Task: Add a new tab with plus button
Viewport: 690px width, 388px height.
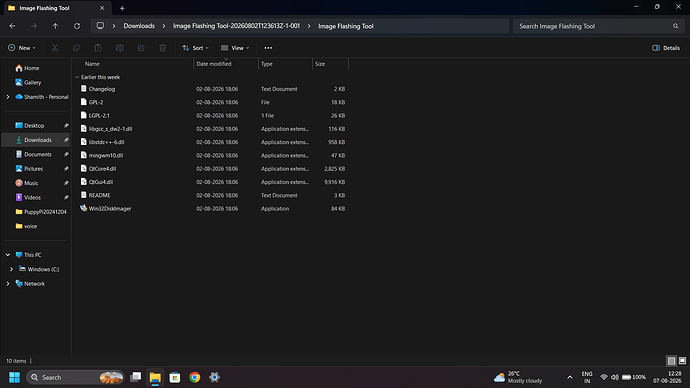Action: point(122,8)
